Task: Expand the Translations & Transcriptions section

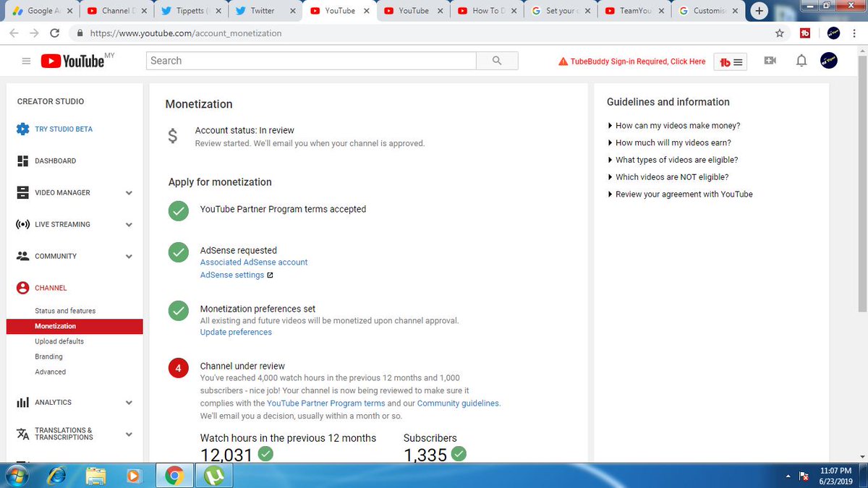Action: click(x=129, y=435)
